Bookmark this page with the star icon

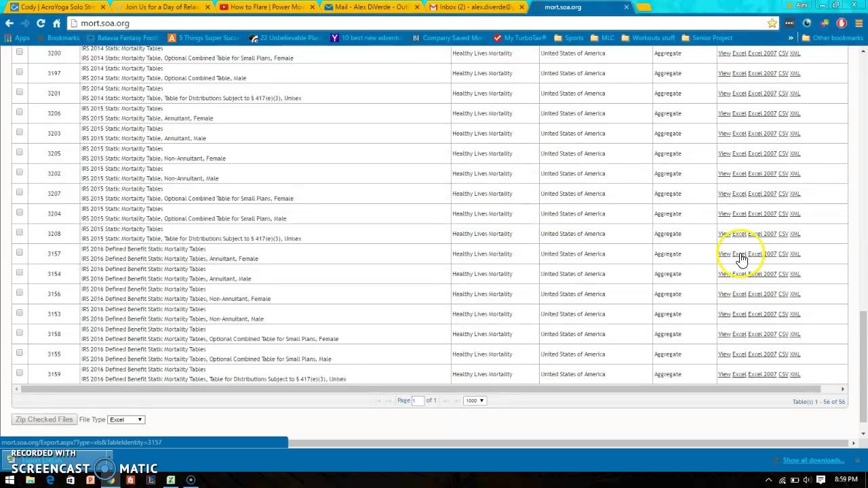pos(772,23)
